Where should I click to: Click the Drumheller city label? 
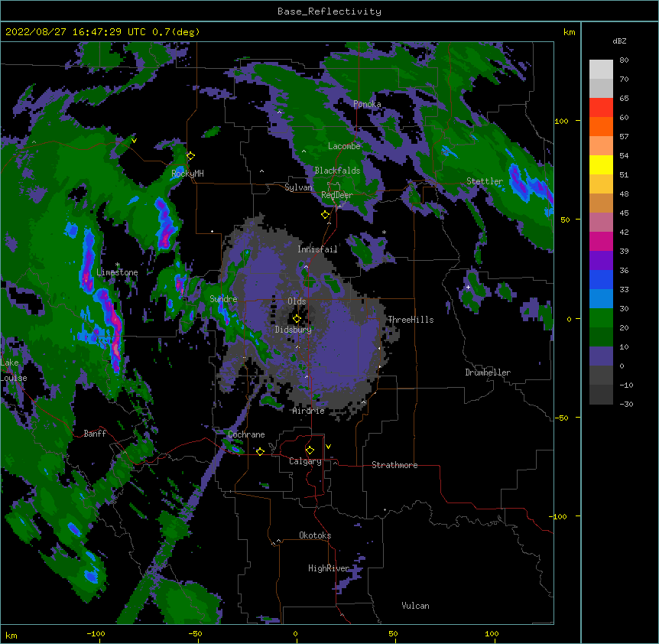[488, 372]
